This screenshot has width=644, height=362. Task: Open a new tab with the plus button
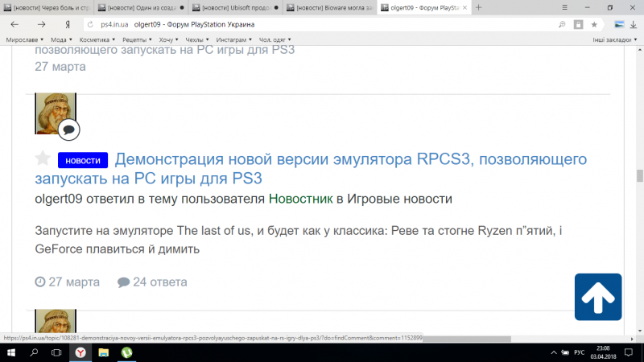pyautogui.click(x=478, y=7)
